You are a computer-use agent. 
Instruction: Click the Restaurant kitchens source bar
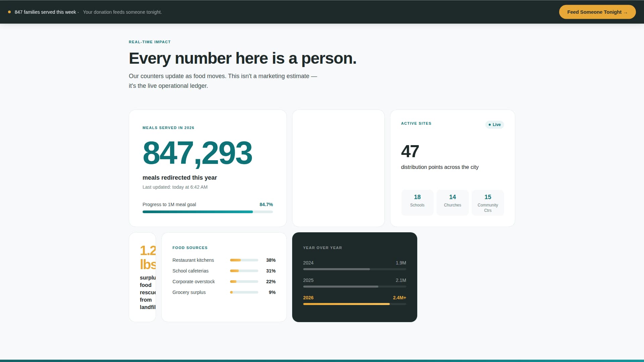244,260
